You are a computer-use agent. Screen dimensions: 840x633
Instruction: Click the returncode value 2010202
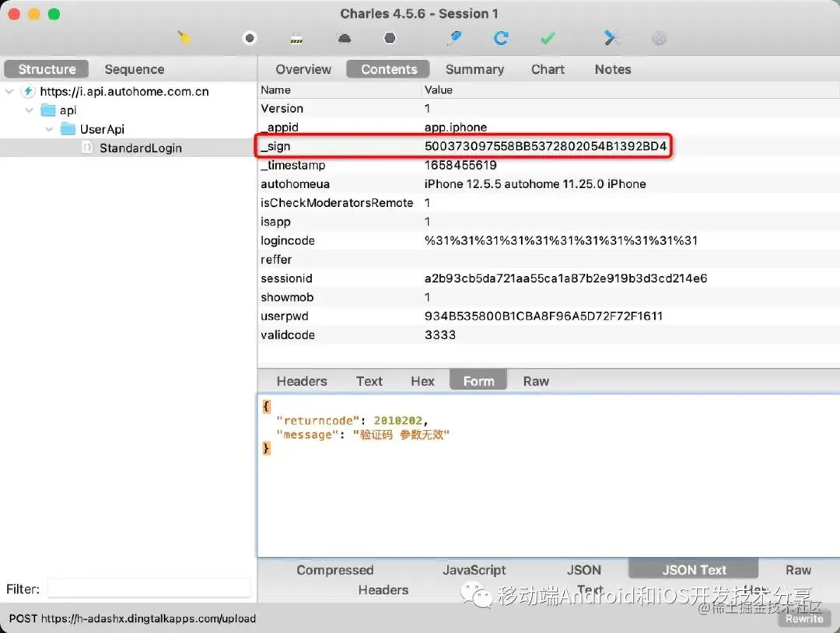[x=397, y=421]
